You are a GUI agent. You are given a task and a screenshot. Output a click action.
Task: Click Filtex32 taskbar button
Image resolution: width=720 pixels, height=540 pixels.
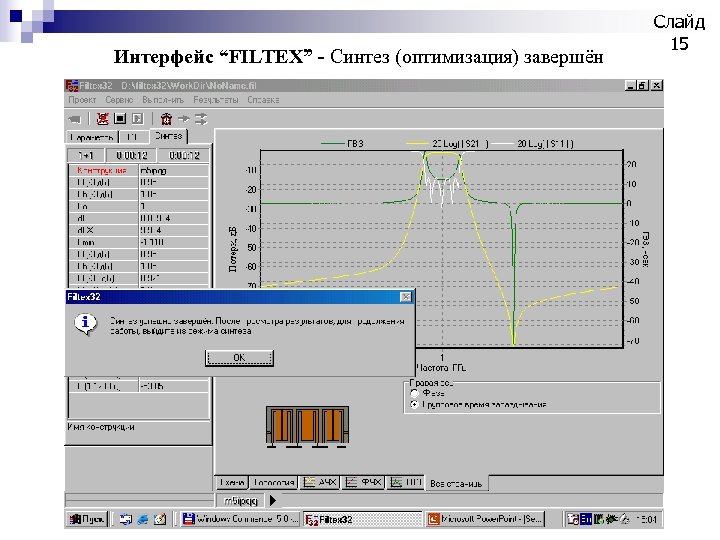[362, 519]
